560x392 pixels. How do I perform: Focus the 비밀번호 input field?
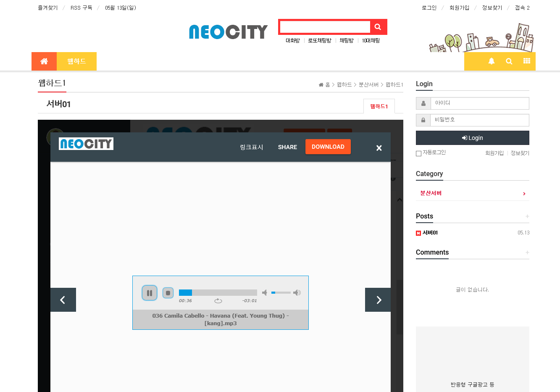(x=480, y=120)
